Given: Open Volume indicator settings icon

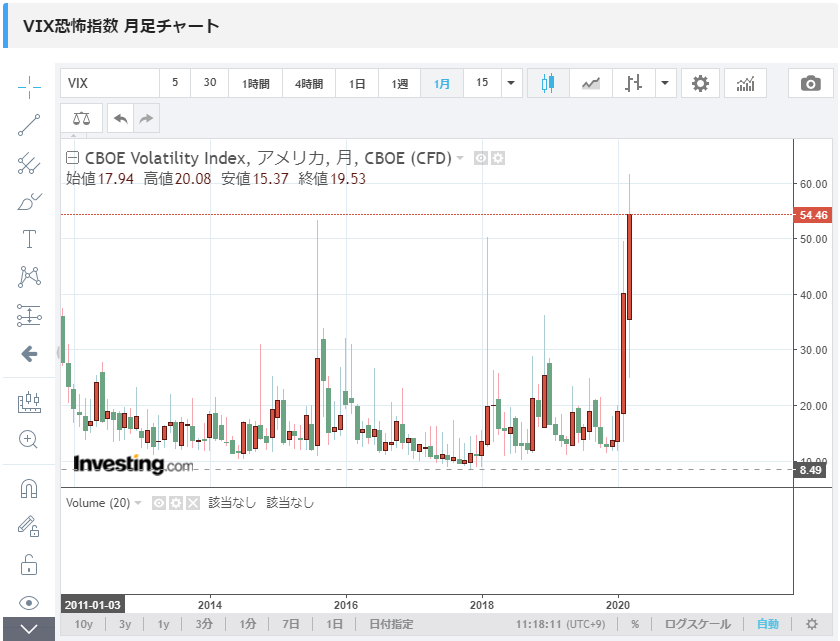Looking at the screenshot, I should click(176, 503).
